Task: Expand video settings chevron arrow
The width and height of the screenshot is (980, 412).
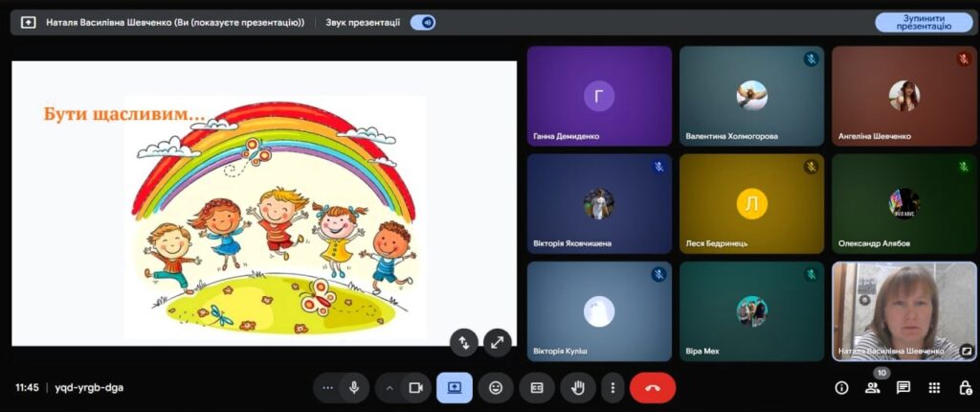Action: [390, 387]
